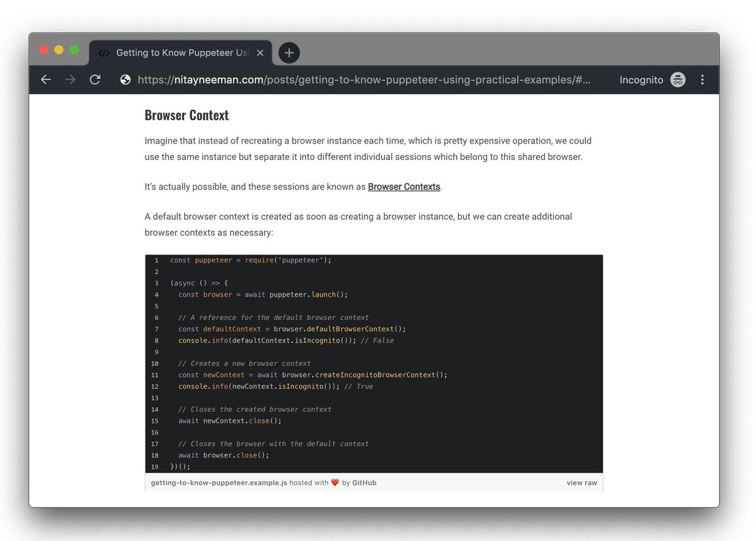The width and height of the screenshot is (756, 541).
Task: Click the view raw link
Action: click(x=581, y=482)
